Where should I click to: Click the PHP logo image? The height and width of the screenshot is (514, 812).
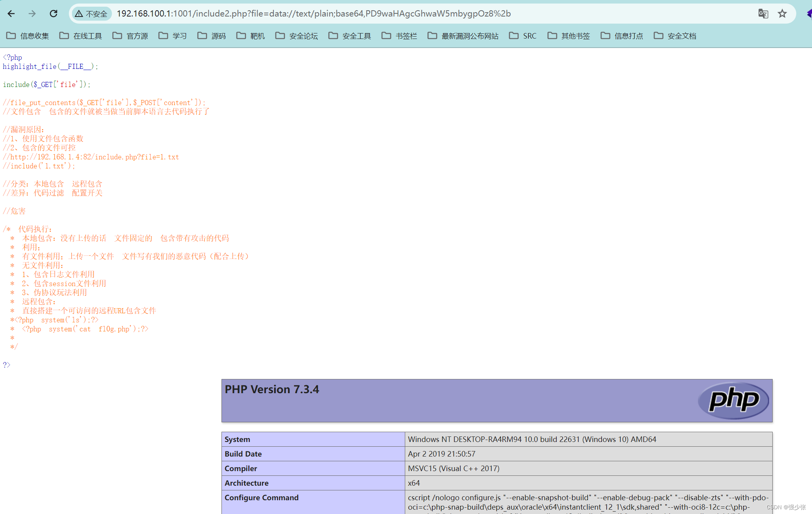(733, 400)
